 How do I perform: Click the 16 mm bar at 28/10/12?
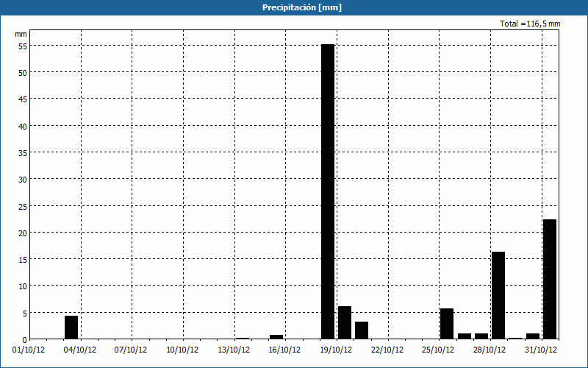pos(498,295)
